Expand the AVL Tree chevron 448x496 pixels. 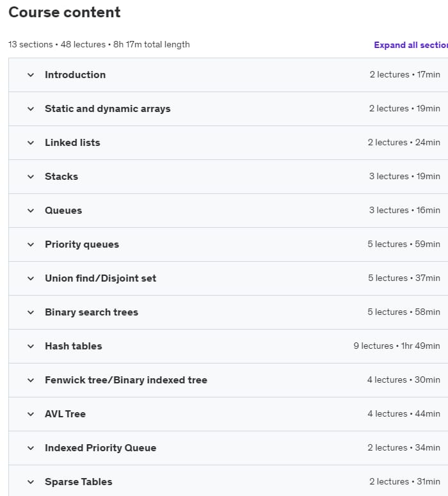point(31,414)
